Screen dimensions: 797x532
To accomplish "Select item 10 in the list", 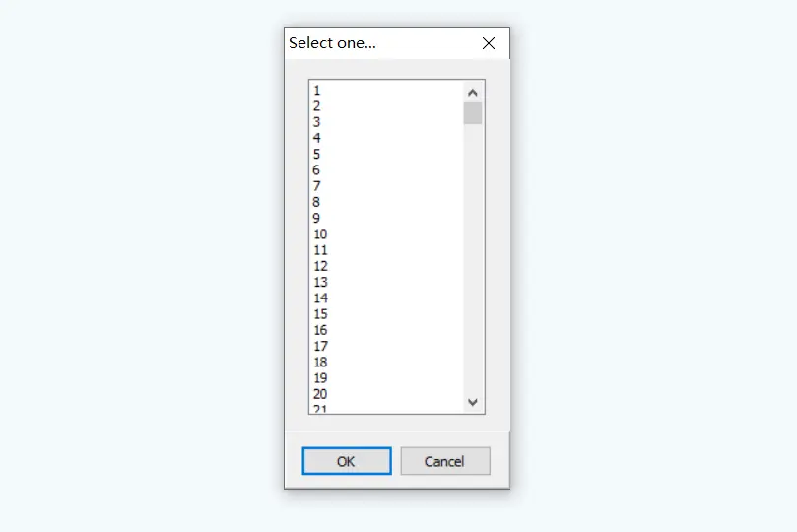I will [320, 234].
